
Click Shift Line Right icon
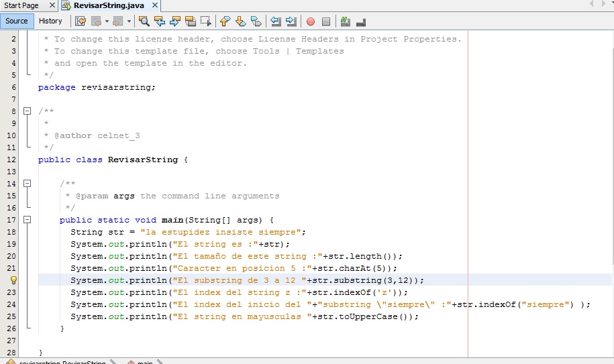coord(291,21)
